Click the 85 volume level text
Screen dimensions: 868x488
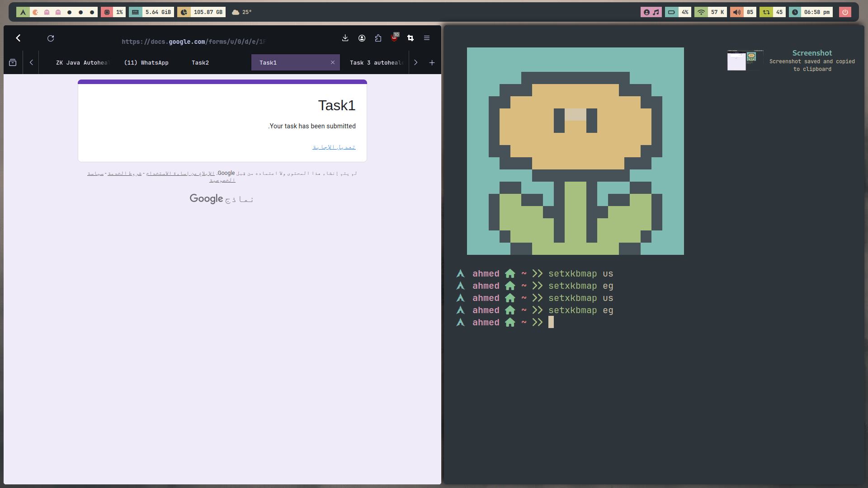tap(750, 12)
